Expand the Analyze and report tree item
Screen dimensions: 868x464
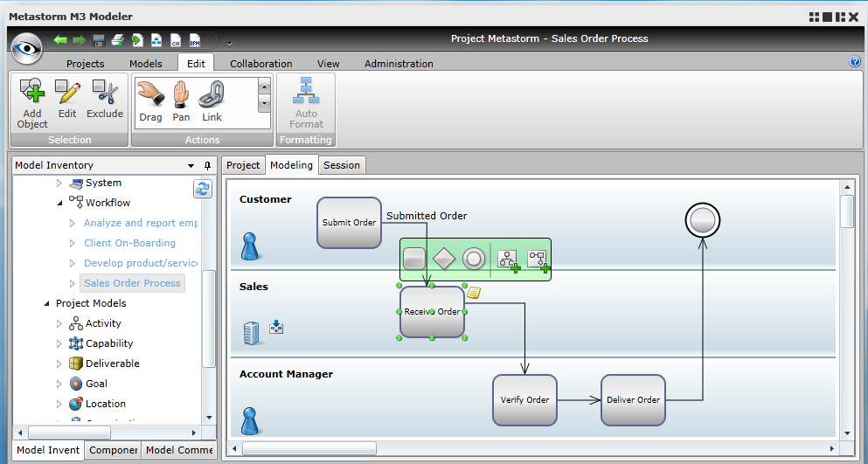[72, 223]
